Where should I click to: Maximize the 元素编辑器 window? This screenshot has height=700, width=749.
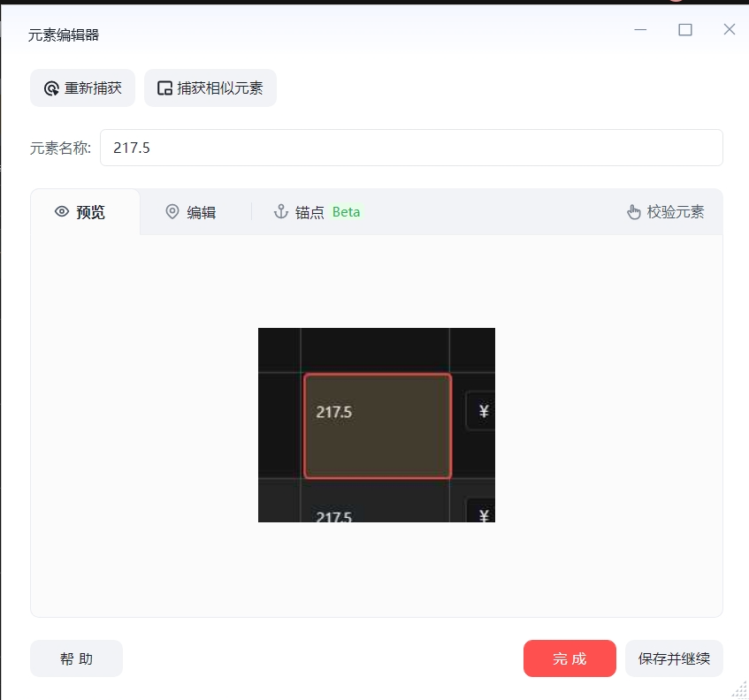click(x=684, y=30)
